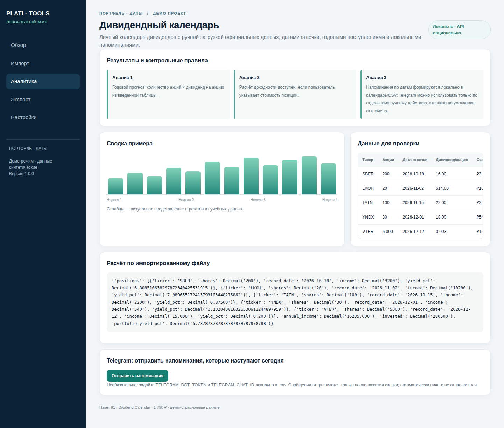The image size is (504, 428).
Task: Click the PLATI · TOOLS logo
Action: [28, 13]
